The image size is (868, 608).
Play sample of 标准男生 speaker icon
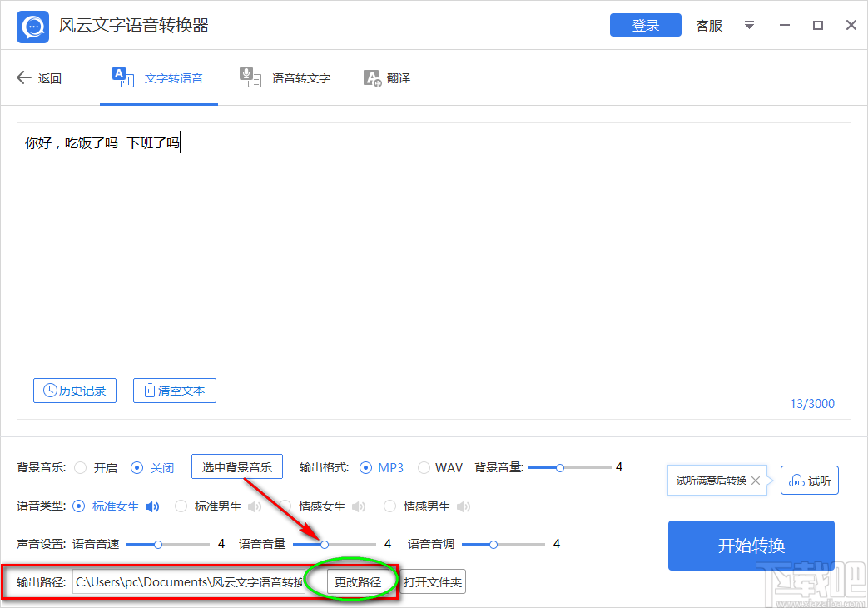[255, 506]
